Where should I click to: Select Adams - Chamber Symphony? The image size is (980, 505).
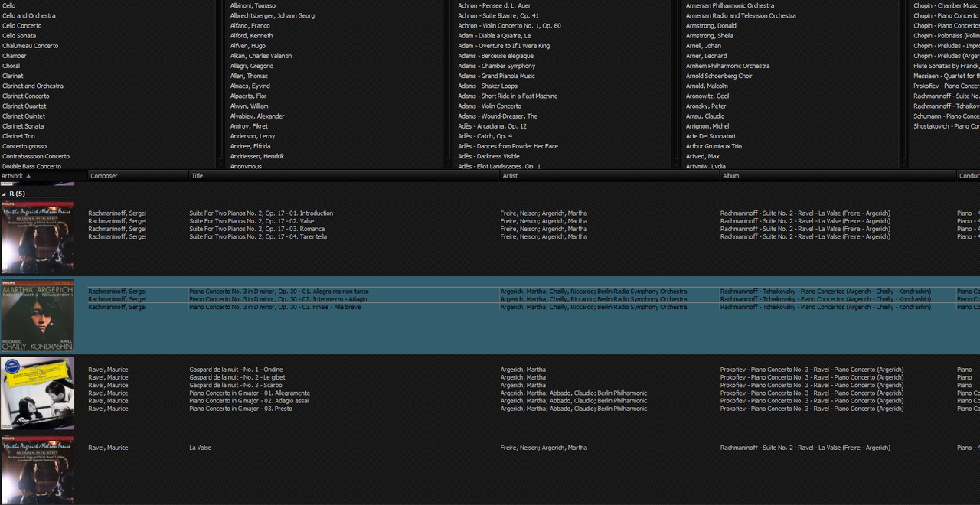click(x=497, y=66)
